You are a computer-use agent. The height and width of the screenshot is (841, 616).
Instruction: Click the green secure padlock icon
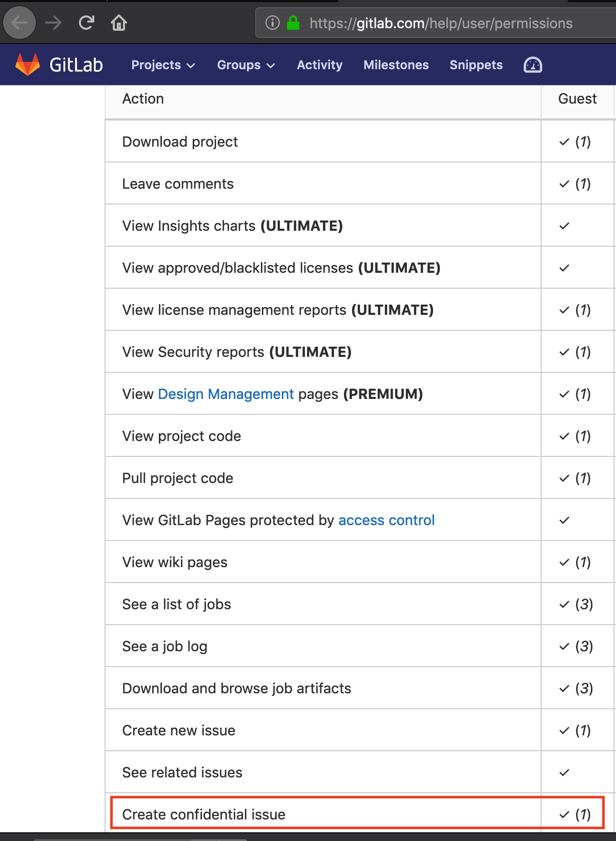pos(293,23)
